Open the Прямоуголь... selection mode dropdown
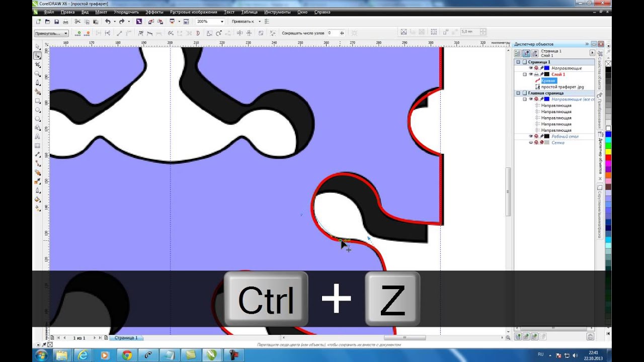 pyautogui.click(x=65, y=33)
